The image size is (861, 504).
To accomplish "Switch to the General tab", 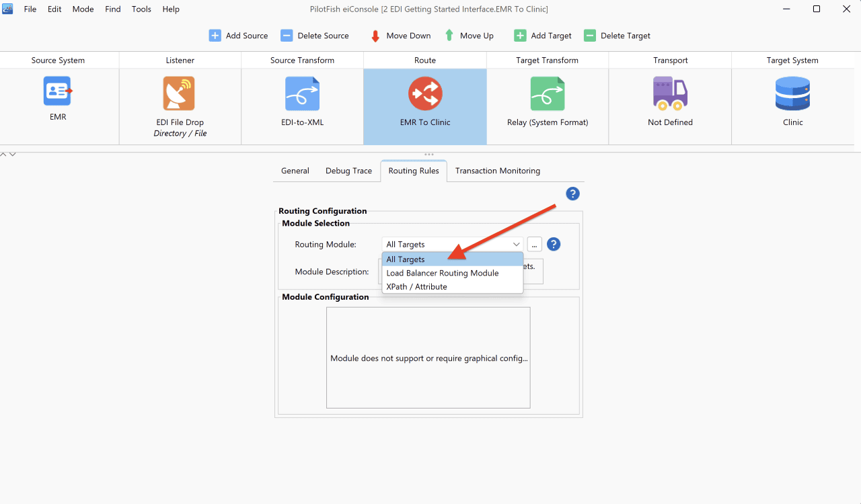I will pos(295,171).
